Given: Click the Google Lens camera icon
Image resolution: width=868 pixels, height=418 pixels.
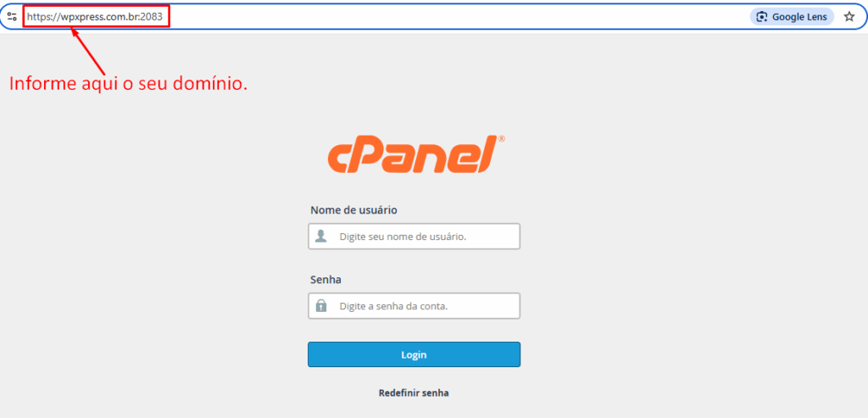Looking at the screenshot, I should pyautogui.click(x=762, y=17).
